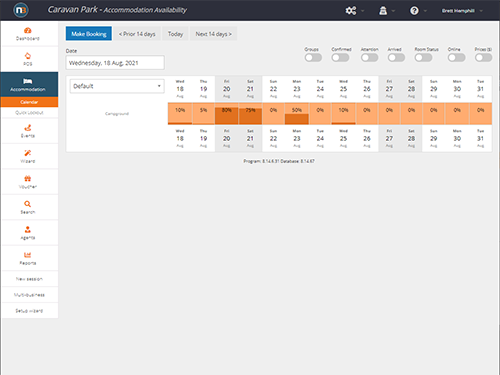Click Sun 29 Aug in top header row
Viewport: 500px width, 375px height.
point(434,89)
